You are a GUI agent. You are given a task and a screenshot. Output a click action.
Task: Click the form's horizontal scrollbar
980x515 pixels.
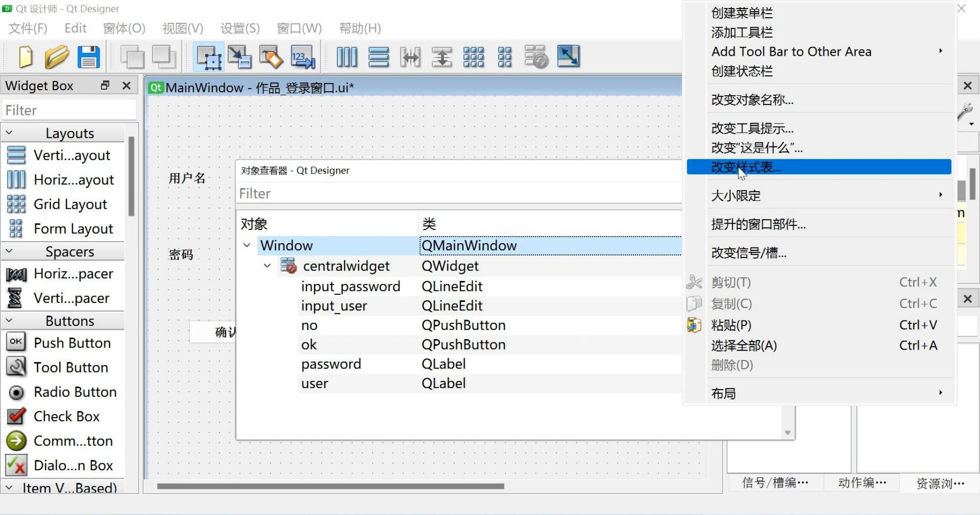point(330,486)
